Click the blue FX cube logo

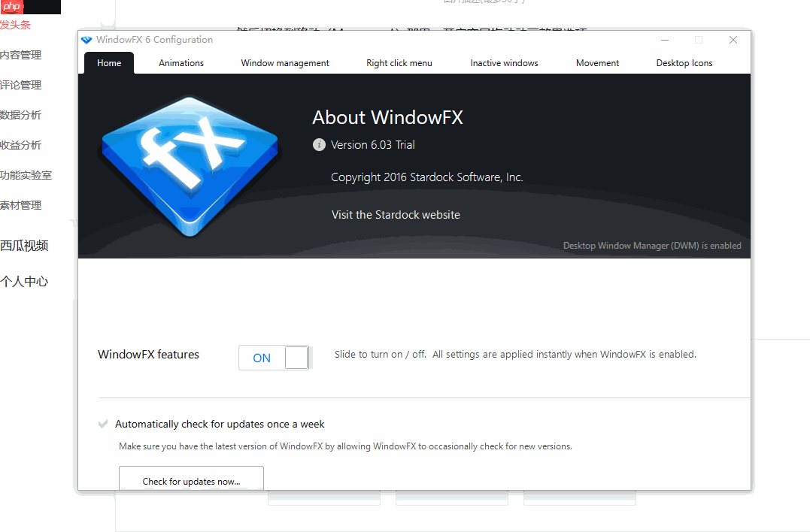tap(190, 164)
